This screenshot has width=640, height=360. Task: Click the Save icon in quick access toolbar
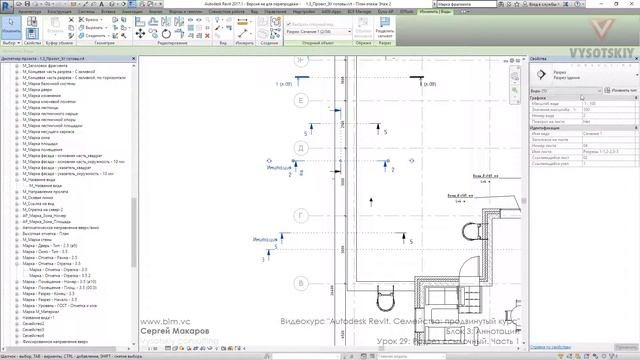tap(27, 4)
